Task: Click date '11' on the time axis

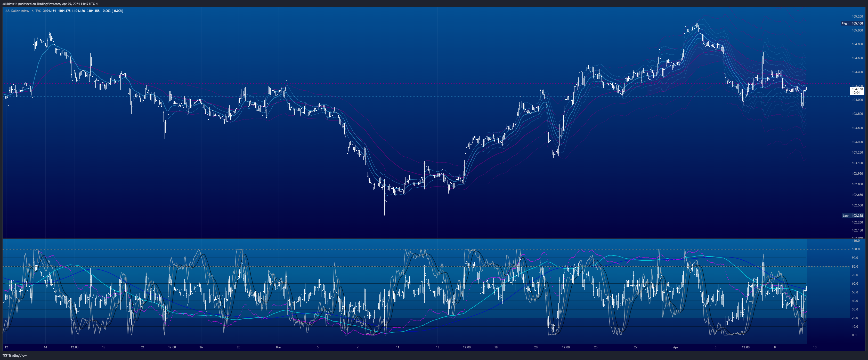Action: (398, 347)
